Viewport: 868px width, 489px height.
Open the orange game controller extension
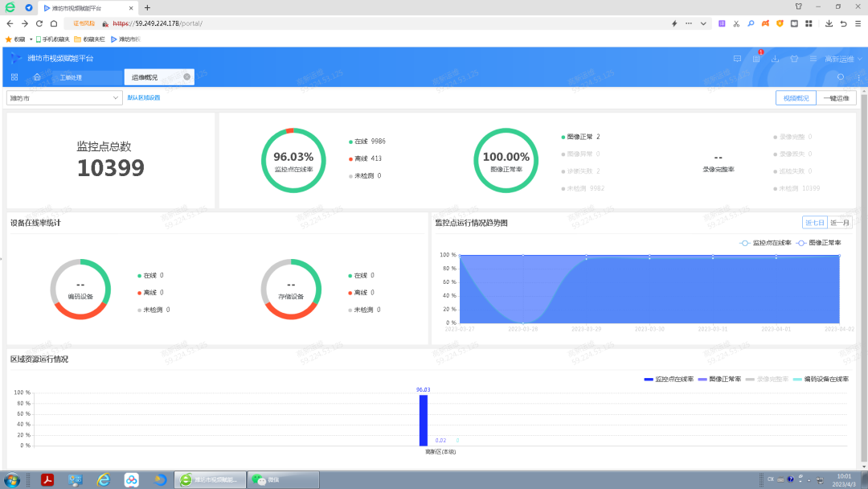tap(765, 24)
